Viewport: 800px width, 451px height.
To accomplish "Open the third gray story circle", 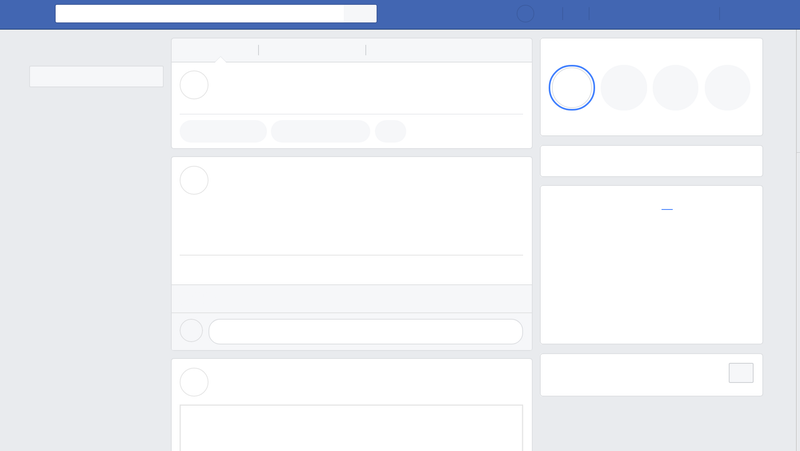I will pyautogui.click(x=676, y=88).
